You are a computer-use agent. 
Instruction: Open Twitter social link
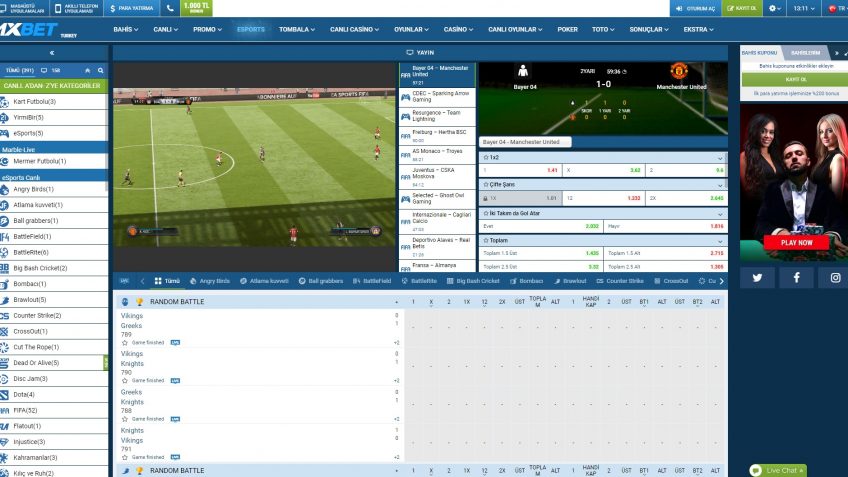(x=757, y=277)
